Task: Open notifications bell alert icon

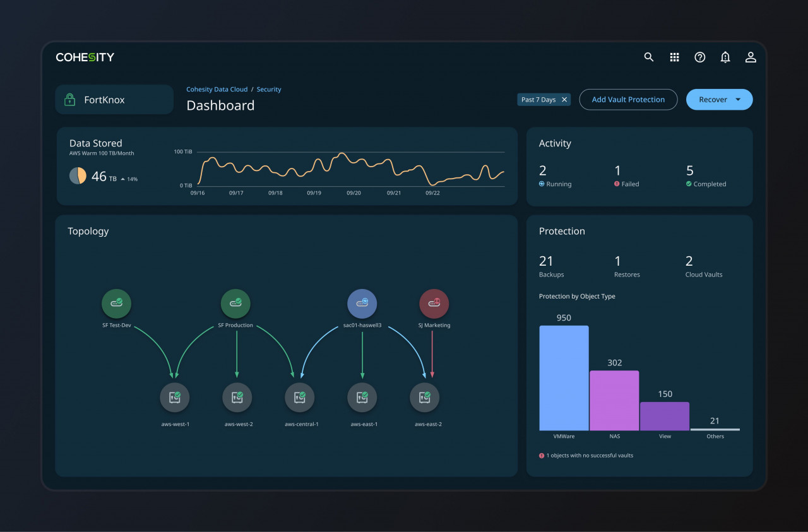Action: click(725, 57)
